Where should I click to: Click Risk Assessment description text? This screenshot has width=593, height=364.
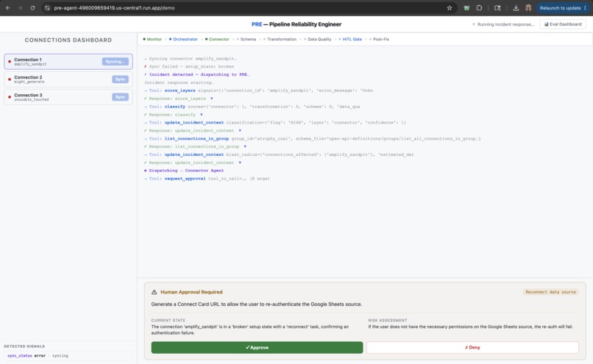click(470, 326)
